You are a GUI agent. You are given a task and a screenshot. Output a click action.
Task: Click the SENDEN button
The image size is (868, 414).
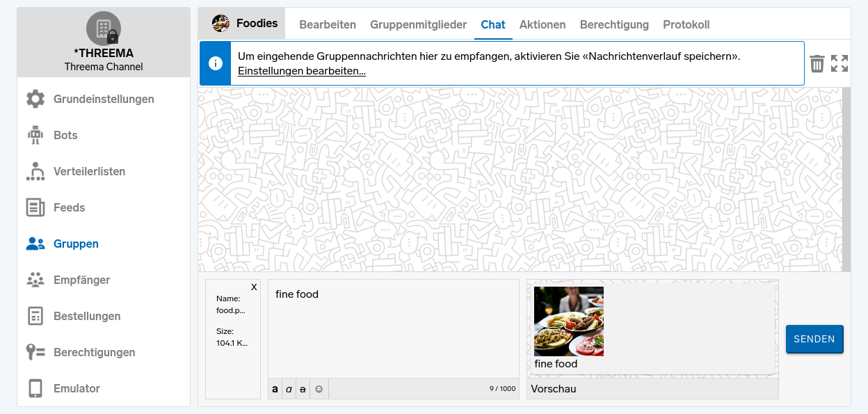coord(814,339)
